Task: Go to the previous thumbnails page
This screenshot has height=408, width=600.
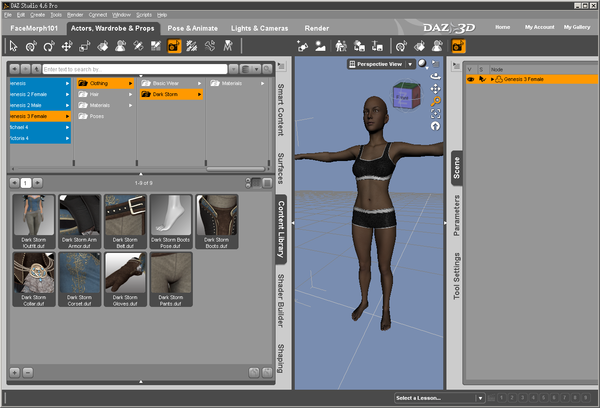Action: 14,183
